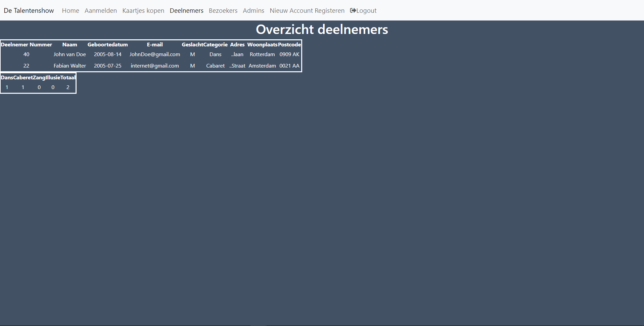Viewport: 644px width, 326px height.
Task: Select birthdate 2005-08-14 cell
Action: tap(108, 54)
